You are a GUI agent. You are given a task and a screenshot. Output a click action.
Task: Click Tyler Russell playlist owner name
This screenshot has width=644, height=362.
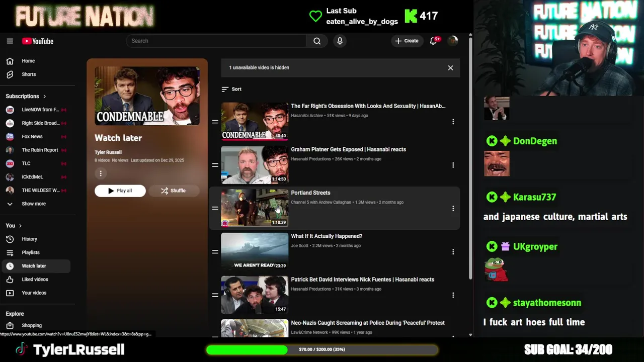click(x=108, y=152)
